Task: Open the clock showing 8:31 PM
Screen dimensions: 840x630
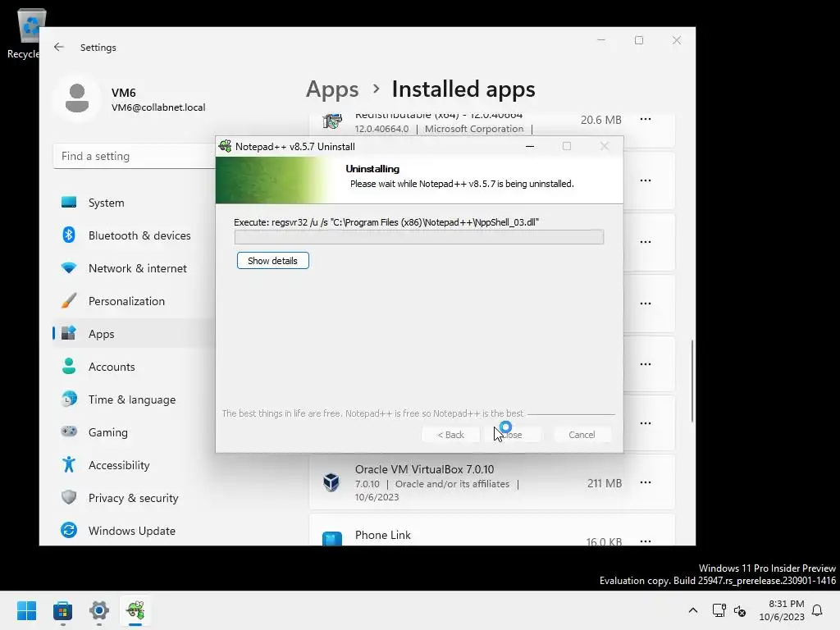Action: 782,610
